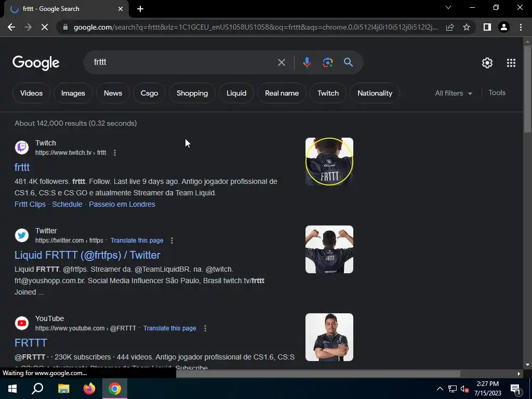Click the YouTube favicon
The width and height of the screenshot is (532, 399).
pyautogui.click(x=22, y=323)
